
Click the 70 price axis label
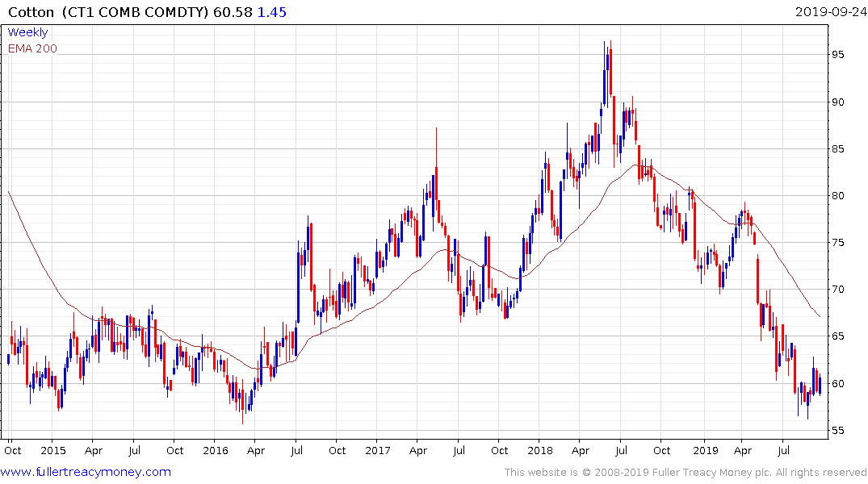[x=837, y=290]
